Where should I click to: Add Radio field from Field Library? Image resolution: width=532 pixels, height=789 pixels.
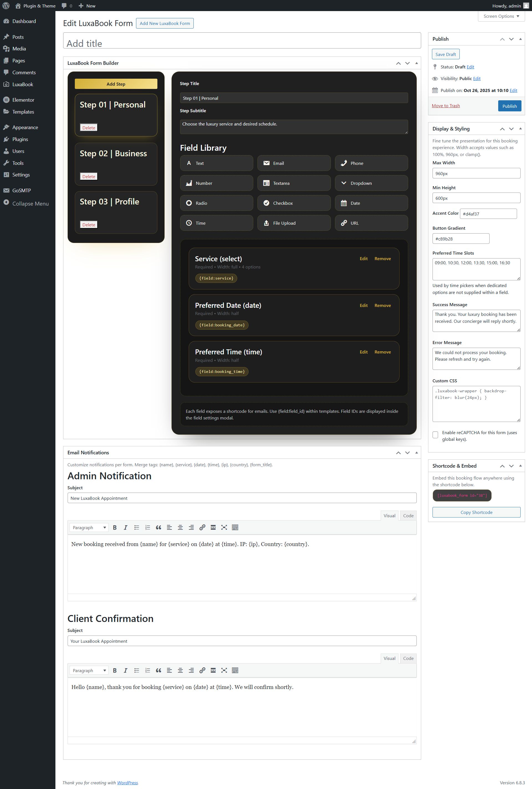[216, 203]
